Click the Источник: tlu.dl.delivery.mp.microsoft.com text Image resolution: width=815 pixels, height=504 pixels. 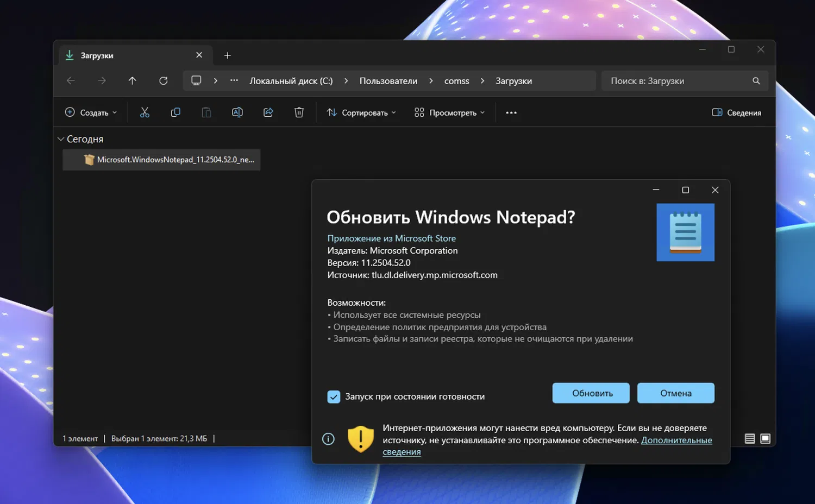(412, 275)
